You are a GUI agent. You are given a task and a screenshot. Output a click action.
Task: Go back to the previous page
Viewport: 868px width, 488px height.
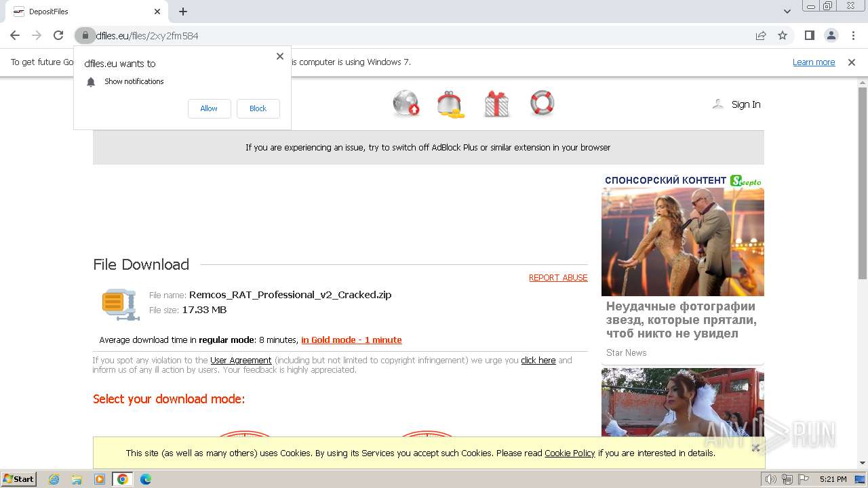click(x=15, y=35)
